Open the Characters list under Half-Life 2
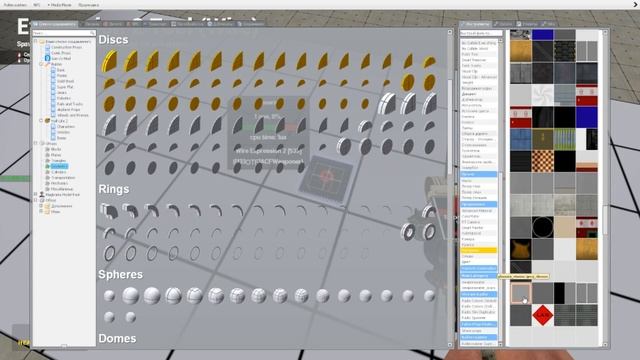The image size is (640, 360). [66, 127]
